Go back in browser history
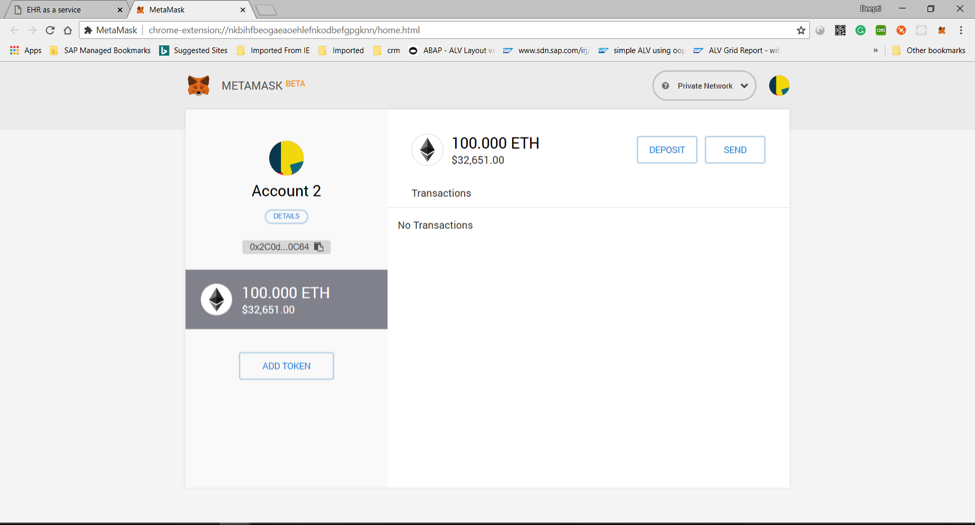 click(14, 30)
